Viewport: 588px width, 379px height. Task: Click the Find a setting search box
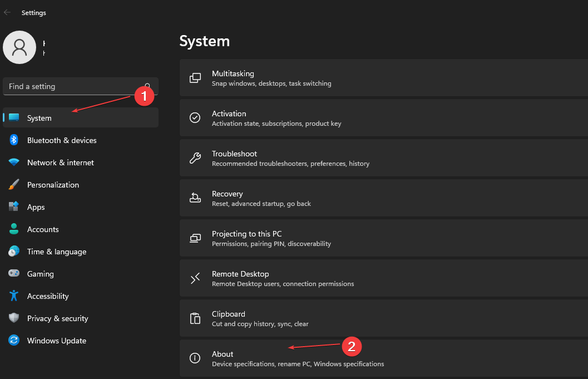click(72, 86)
